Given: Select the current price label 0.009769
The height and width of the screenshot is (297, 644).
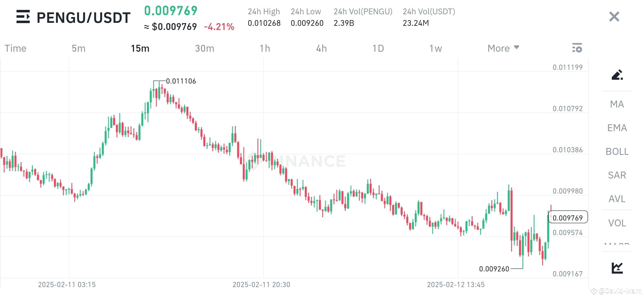Looking at the screenshot, I should point(568,217).
